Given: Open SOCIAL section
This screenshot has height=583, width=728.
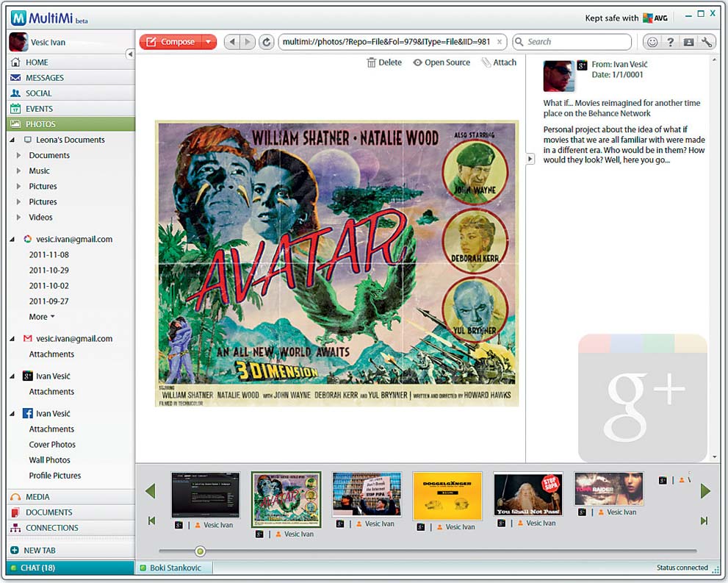Looking at the screenshot, I should pyautogui.click(x=71, y=93).
